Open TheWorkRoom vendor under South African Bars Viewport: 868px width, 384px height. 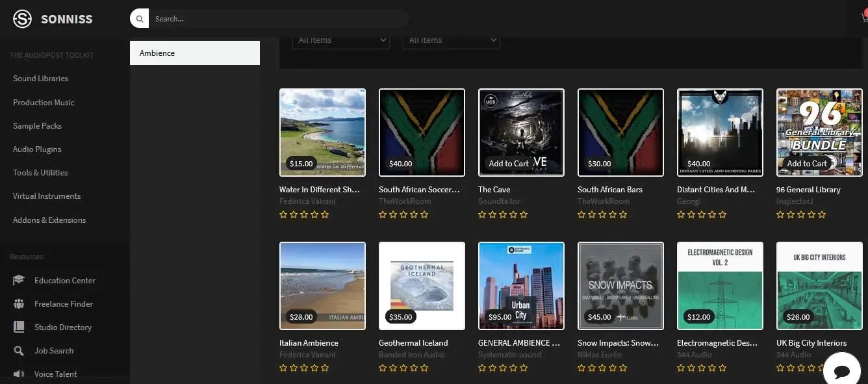[604, 201]
